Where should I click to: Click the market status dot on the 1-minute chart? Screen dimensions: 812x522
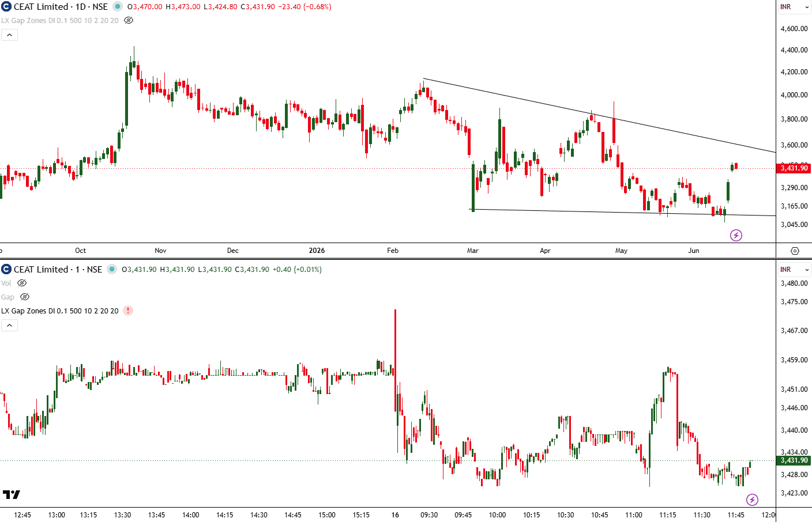(x=112, y=270)
